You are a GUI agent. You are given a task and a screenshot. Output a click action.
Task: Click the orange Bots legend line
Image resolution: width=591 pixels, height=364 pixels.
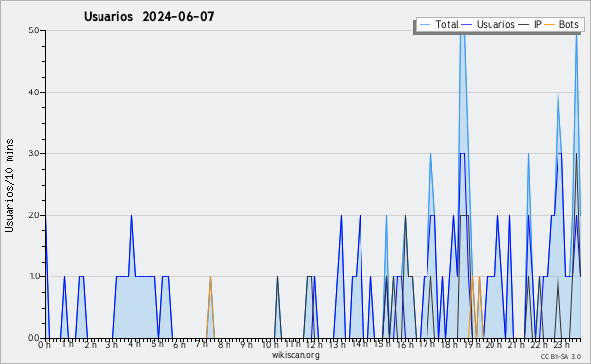click(550, 24)
